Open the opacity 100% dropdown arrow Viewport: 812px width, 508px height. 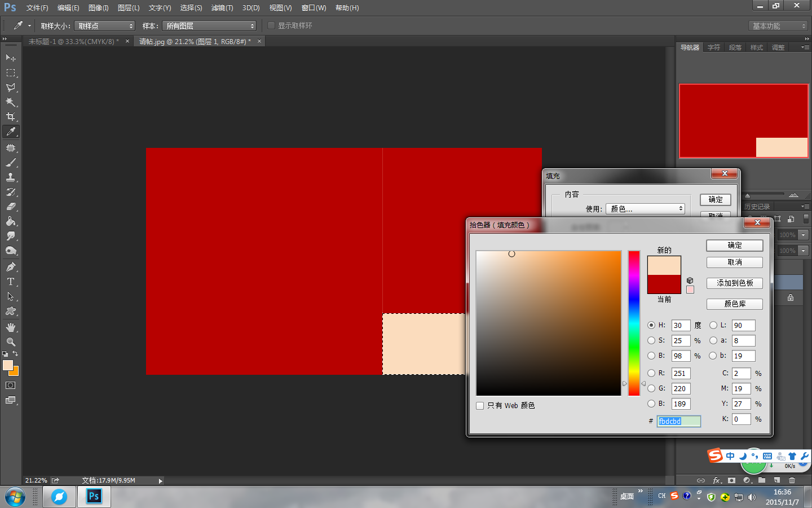coord(804,235)
